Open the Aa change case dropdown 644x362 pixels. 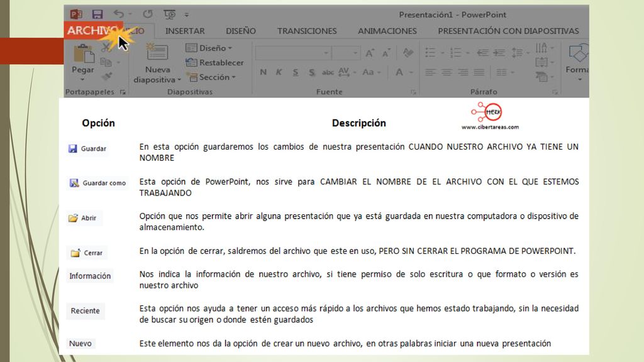click(371, 72)
